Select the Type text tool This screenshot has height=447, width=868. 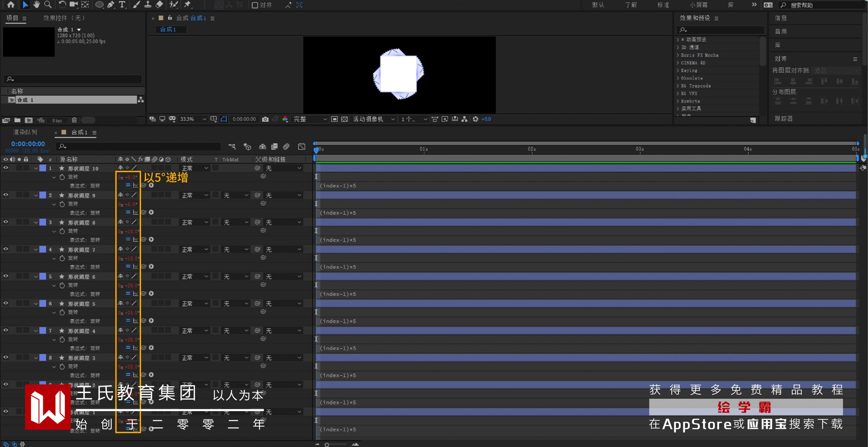pos(122,5)
